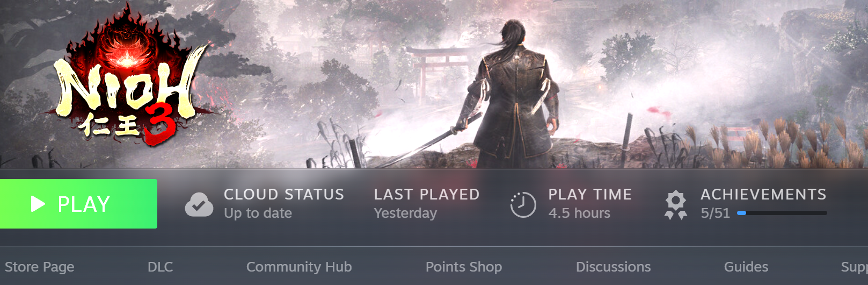
Task: Click the ACHIEVEMENTS heading text
Action: point(763,194)
